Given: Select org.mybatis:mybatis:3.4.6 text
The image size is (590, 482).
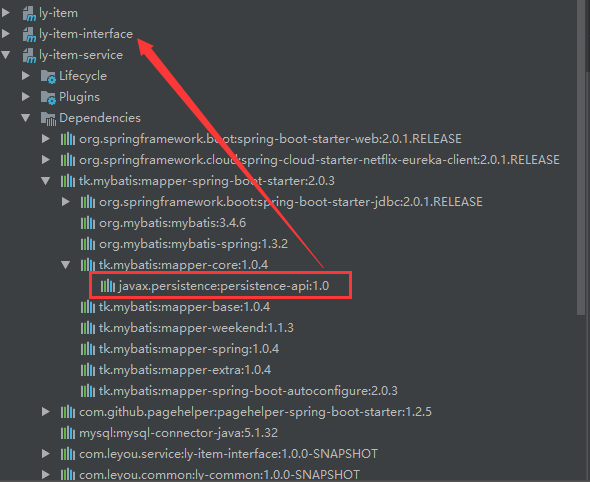Looking at the screenshot, I should [x=172, y=223].
